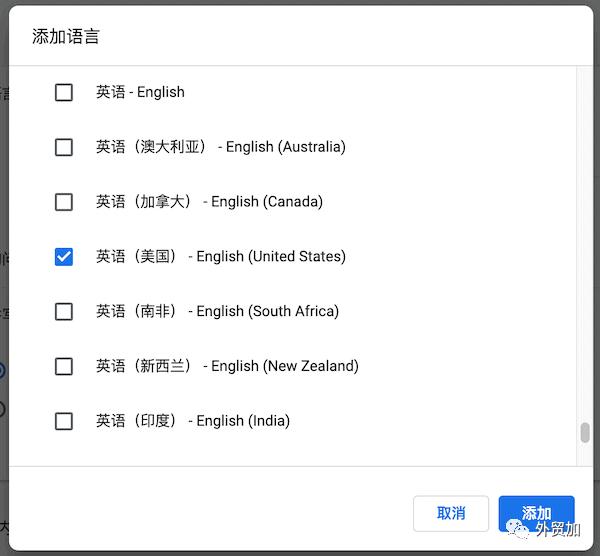Enable the English (Australia) checkbox
The image size is (600, 556).
coord(64,147)
